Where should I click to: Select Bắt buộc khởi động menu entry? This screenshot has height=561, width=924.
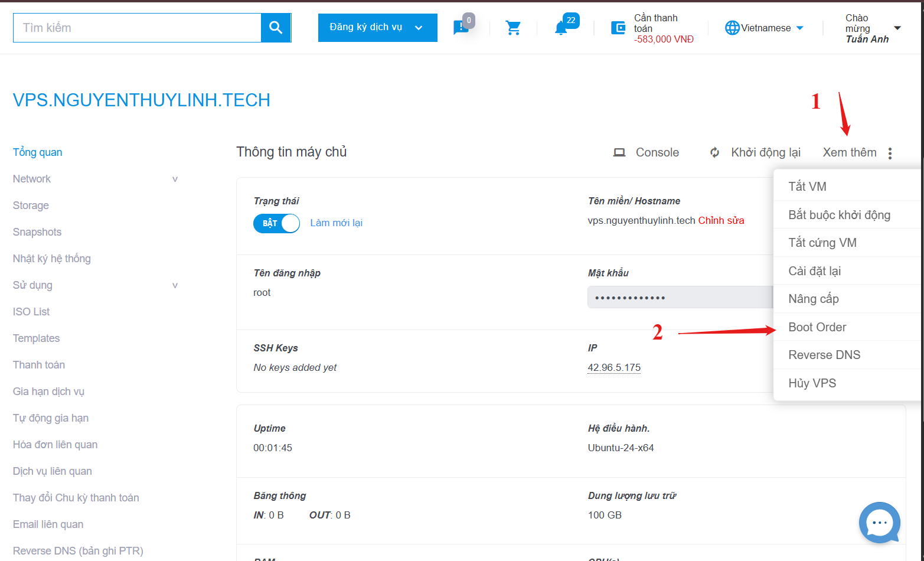tap(847, 215)
